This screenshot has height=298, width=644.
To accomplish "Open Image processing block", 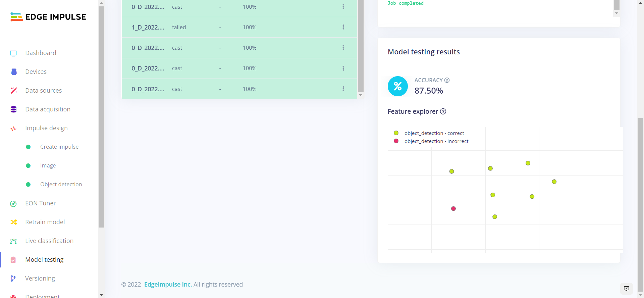I will [48, 166].
